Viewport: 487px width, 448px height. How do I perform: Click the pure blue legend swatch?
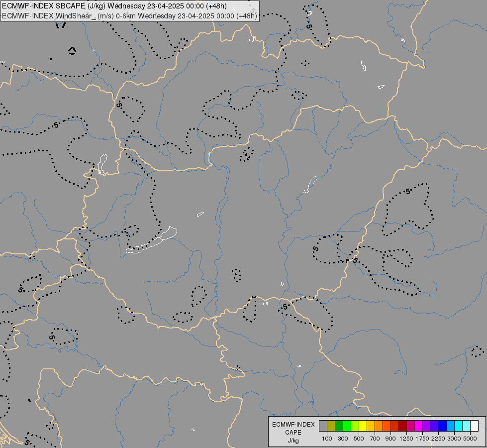coord(443,426)
